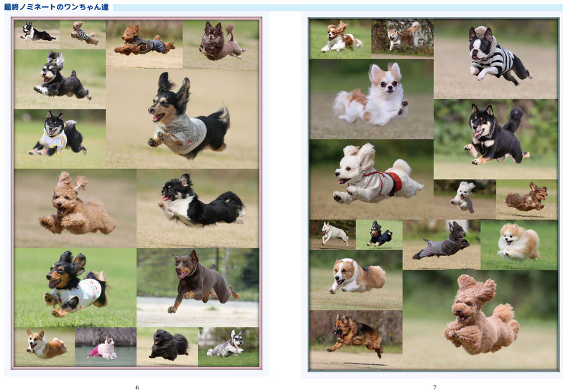
Task: Open the apricot poodle jumping photo on page 6
Action: pyautogui.click(x=75, y=209)
